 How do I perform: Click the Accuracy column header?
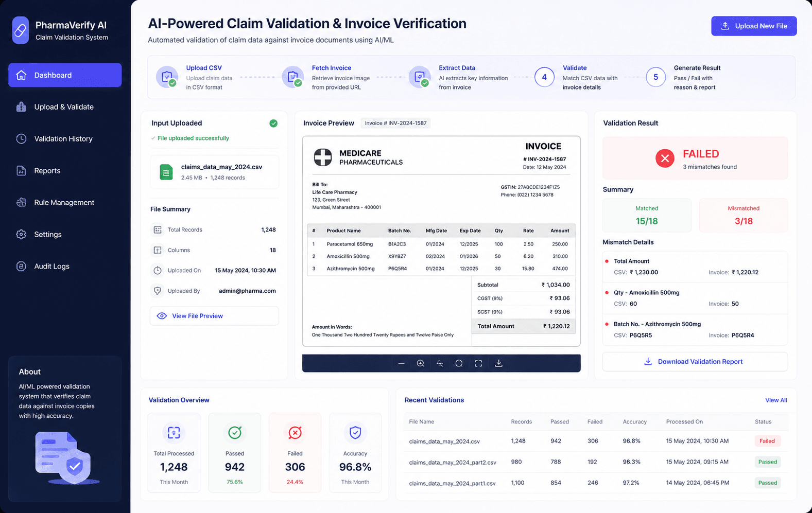(x=634, y=422)
